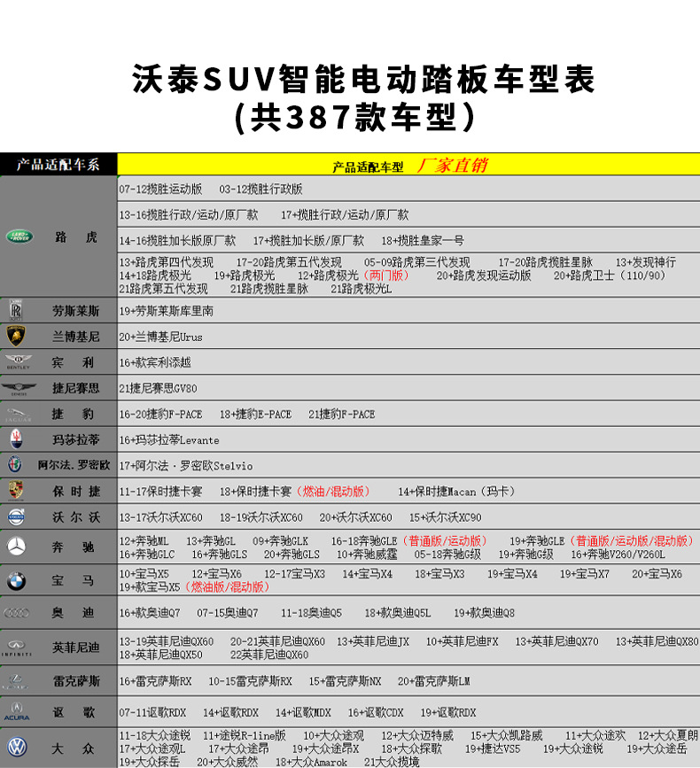Viewport: 700px width, 768px height.
Task: Select the 英菲尼迪 brand label
Action: point(76,648)
